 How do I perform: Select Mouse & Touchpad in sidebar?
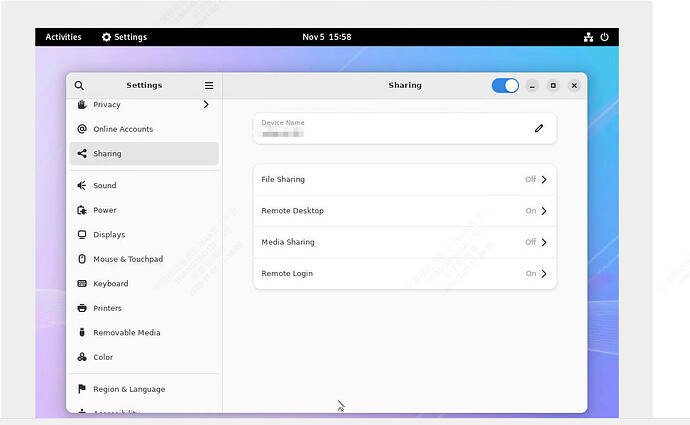(127, 259)
